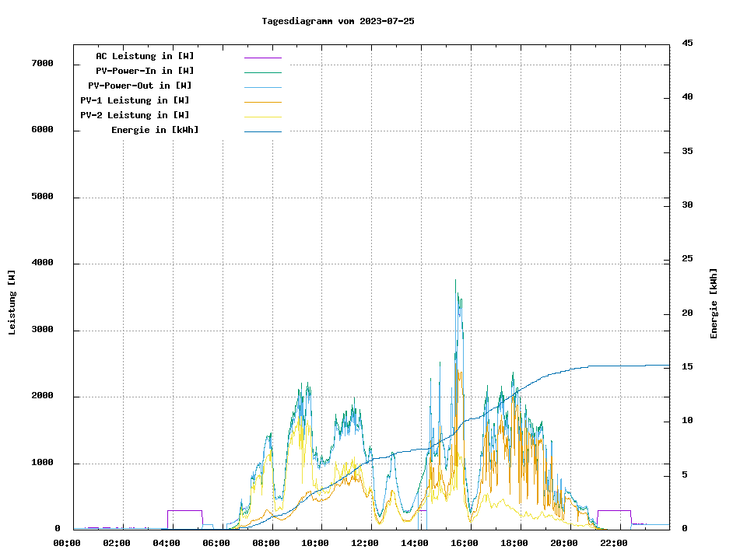Select the AC Leistung legend label

pyautogui.click(x=145, y=56)
